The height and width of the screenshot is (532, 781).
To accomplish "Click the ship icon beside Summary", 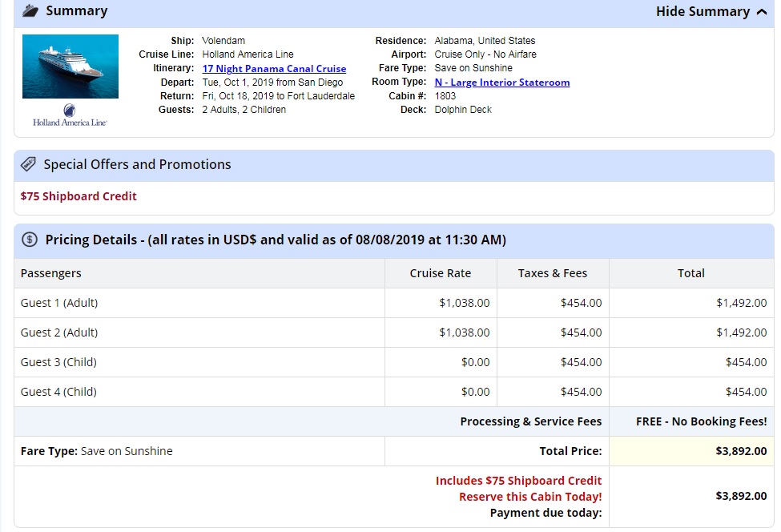I will click(x=30, y=10).
